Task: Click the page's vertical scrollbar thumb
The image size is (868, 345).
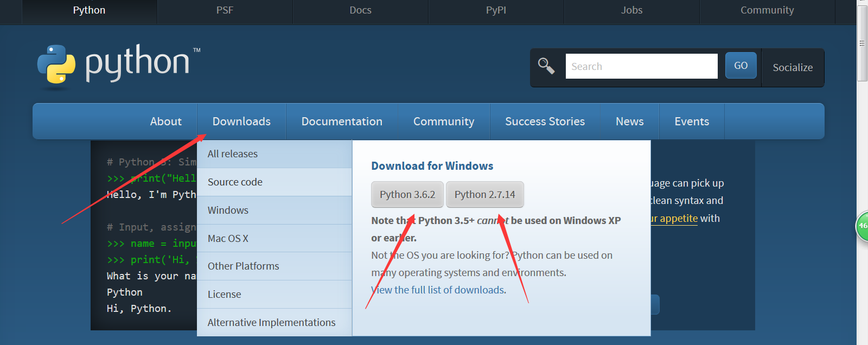Action: pos(862,43)
